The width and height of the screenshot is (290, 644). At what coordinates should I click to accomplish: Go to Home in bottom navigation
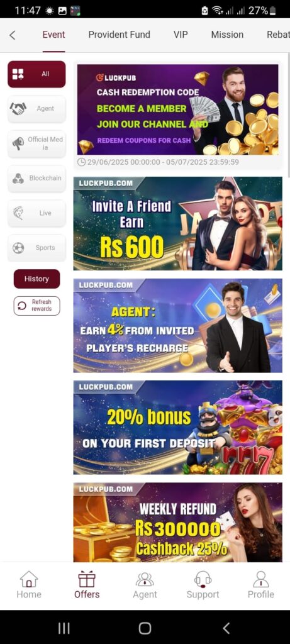tap(29, 584)
